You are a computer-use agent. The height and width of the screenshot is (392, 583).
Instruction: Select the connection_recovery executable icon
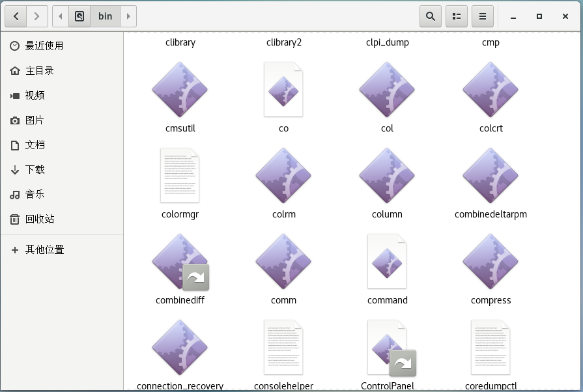coord(180,348)
